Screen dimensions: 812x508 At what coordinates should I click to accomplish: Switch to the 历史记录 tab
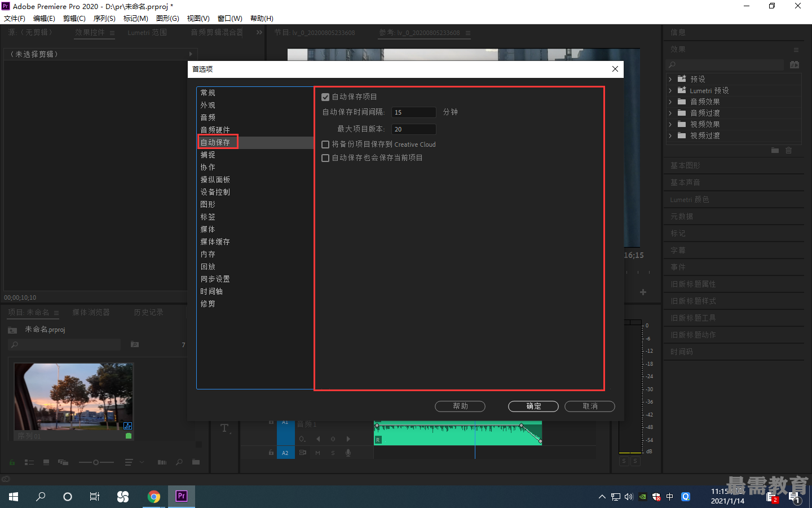(x=149, y=312)
